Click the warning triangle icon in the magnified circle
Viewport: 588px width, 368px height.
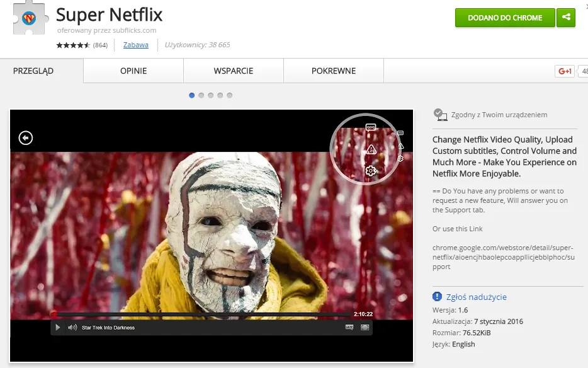coord(371,149)
